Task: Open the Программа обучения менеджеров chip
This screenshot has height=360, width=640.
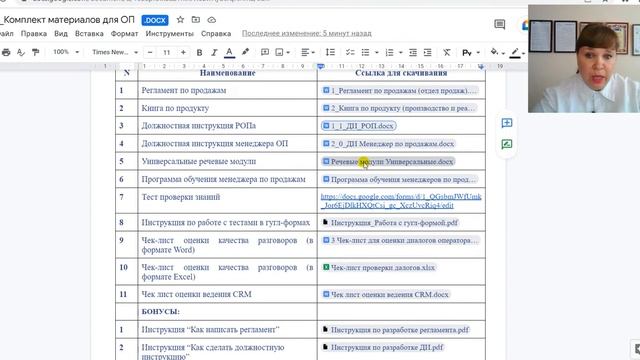Action: coord(400,179)
